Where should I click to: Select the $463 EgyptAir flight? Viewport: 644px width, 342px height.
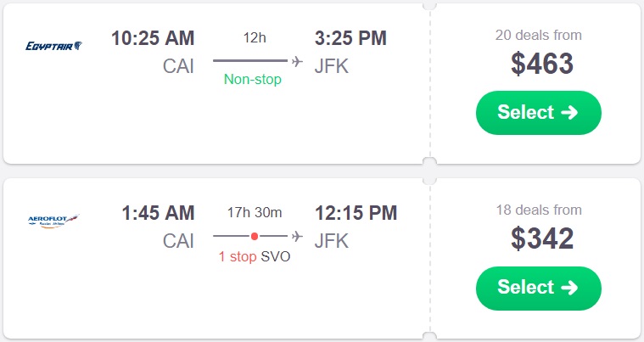tap(538, 113)
